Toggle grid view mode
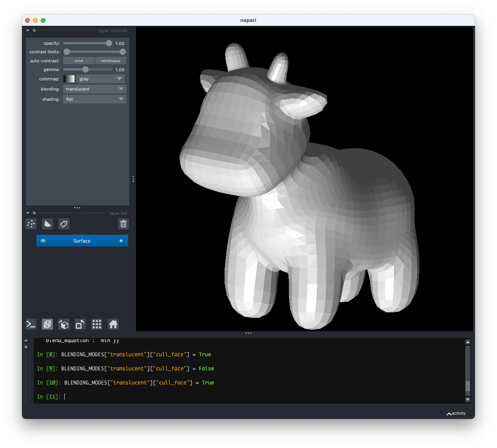 coord(96,324)
